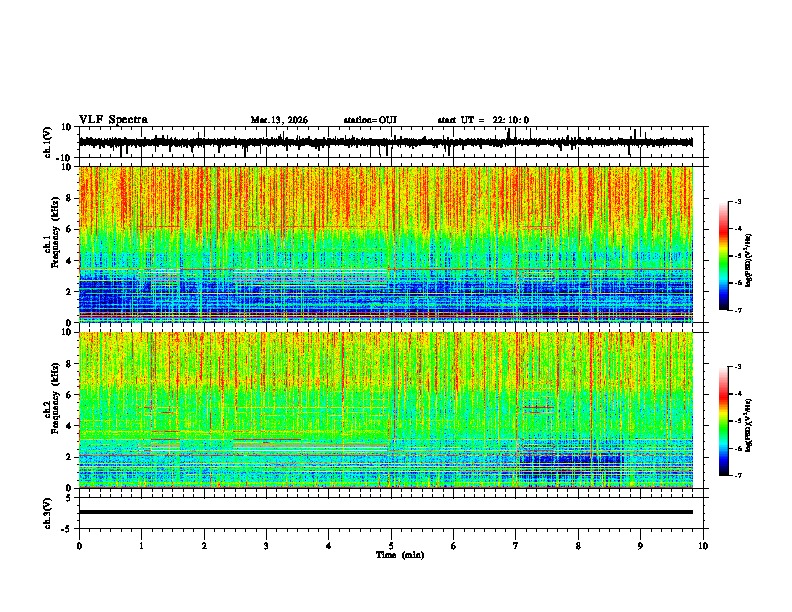Image resolution: width=792 pixels, height=612 pixels.
Task: Click the ch.2 spectrogram color scale bar
Action: 723,421
